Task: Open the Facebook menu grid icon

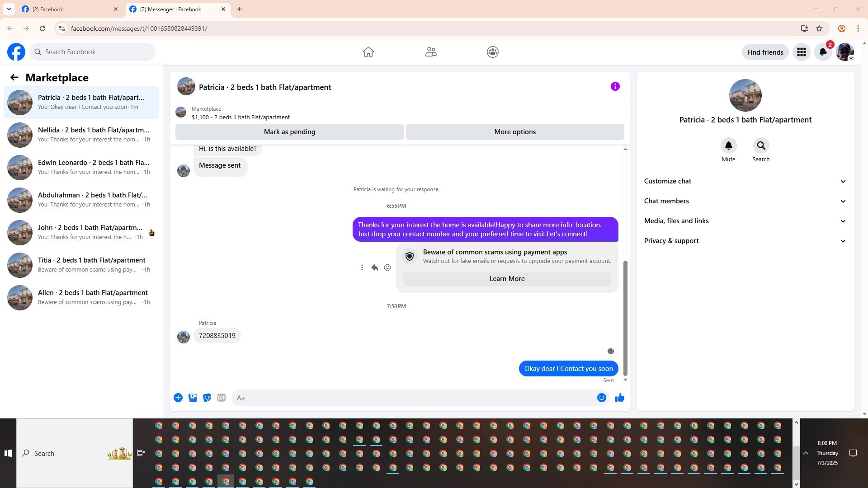Action: click(x=801, y=52)
